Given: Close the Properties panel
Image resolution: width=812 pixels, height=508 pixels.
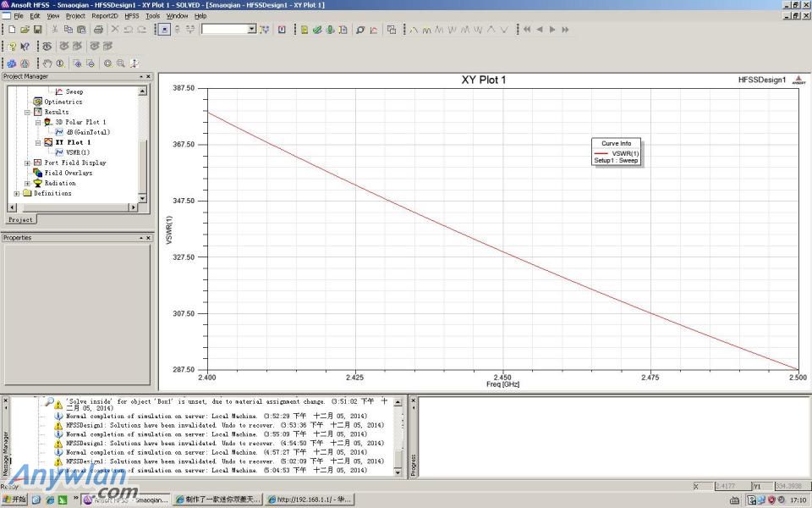Looking at the screenshot, I should [x=149, y=238].
